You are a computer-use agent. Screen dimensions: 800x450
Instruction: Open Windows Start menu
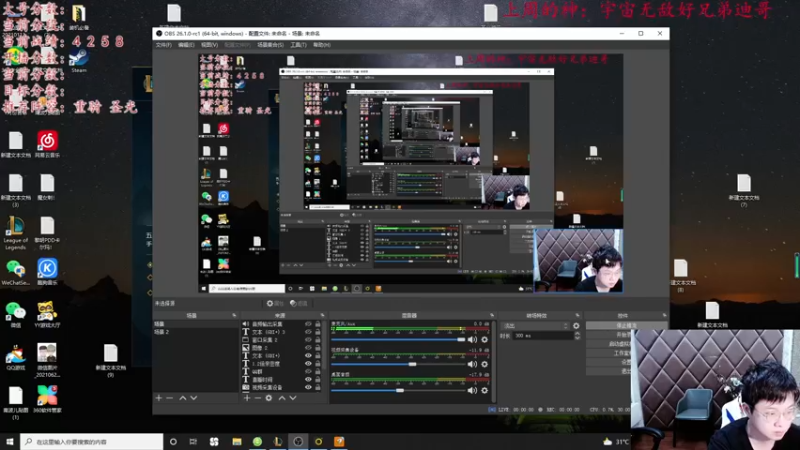(x=10, y=442)
